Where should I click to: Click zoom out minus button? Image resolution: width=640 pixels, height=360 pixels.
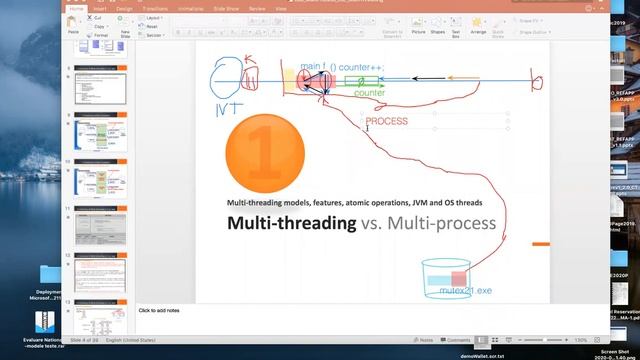520,340
